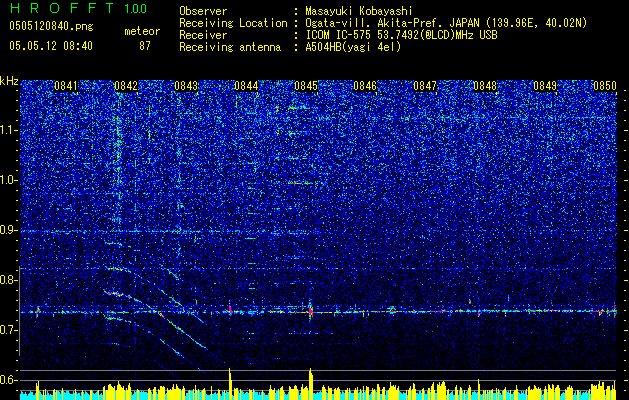This screenshot has width=629, height=400.
Task: Click the 0848 time marker
Action: click(x=485, y=86)
